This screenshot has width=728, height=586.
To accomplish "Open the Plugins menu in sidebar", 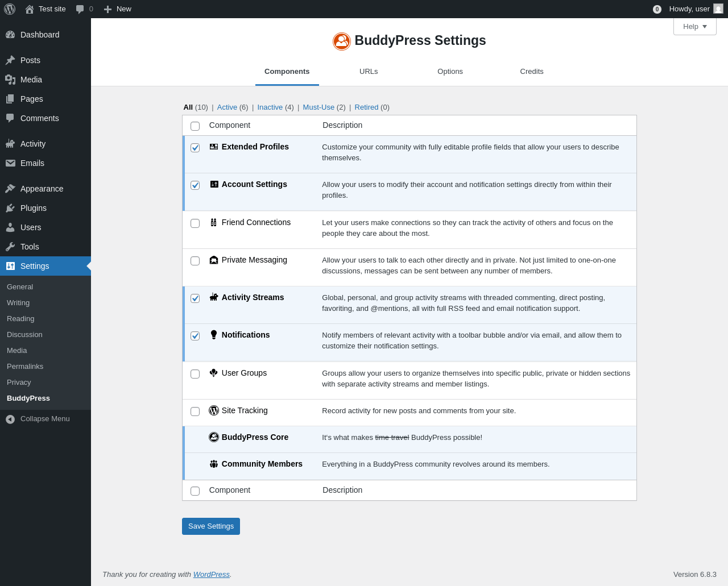I will point(34,208).
